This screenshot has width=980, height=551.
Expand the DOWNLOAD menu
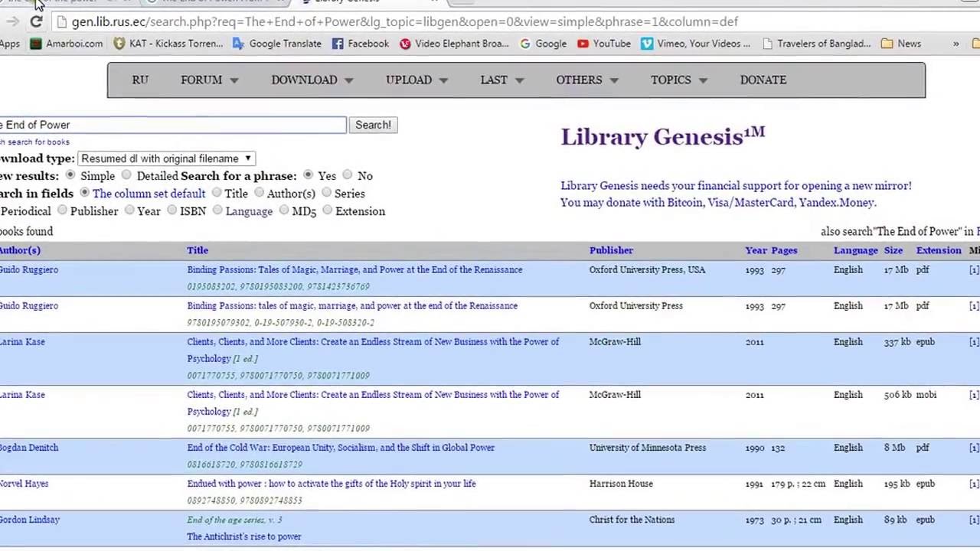coord(312,80)
